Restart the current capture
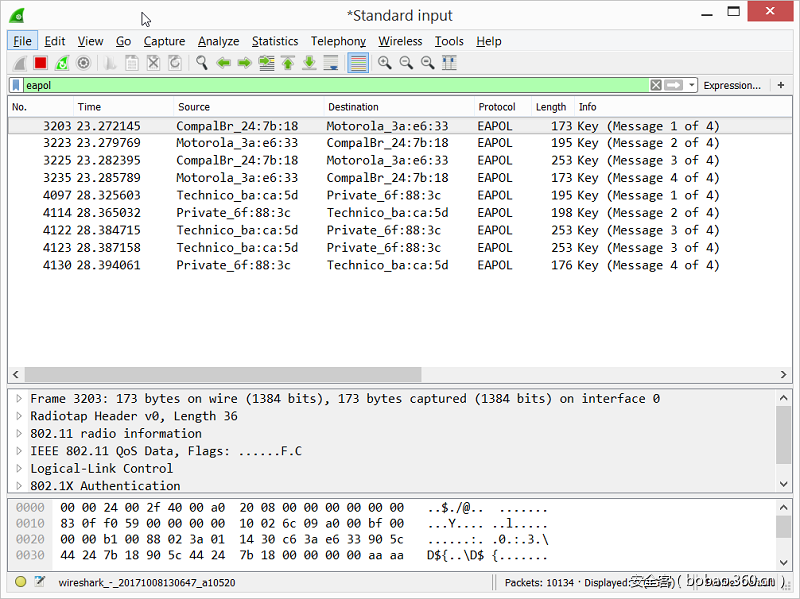 point(62,63)
